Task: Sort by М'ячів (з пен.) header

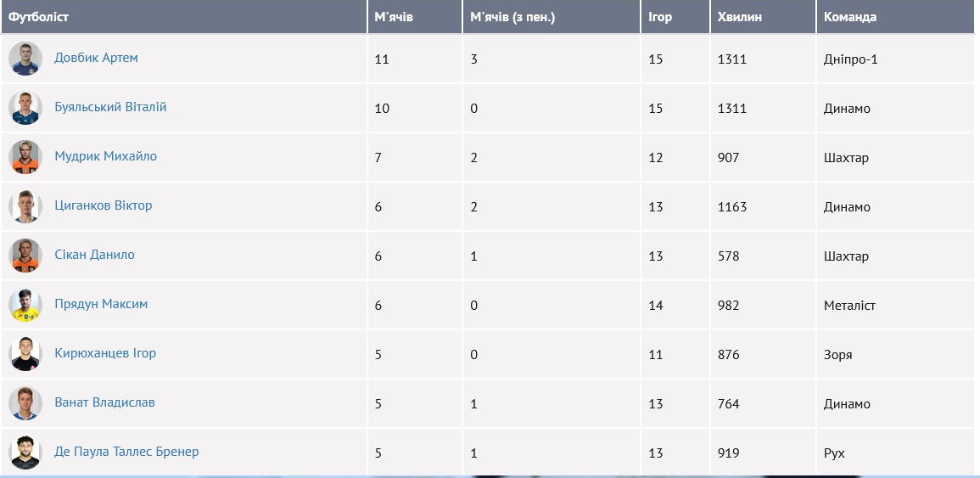Action: pyautogui.click(x=512, y=17)
